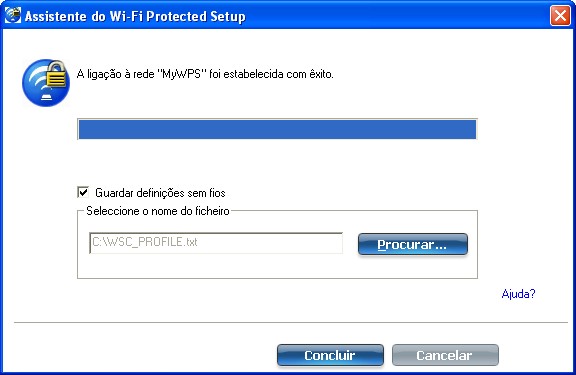
Task: Click the blank area beneath the progress bar
Action: point(277,162)
